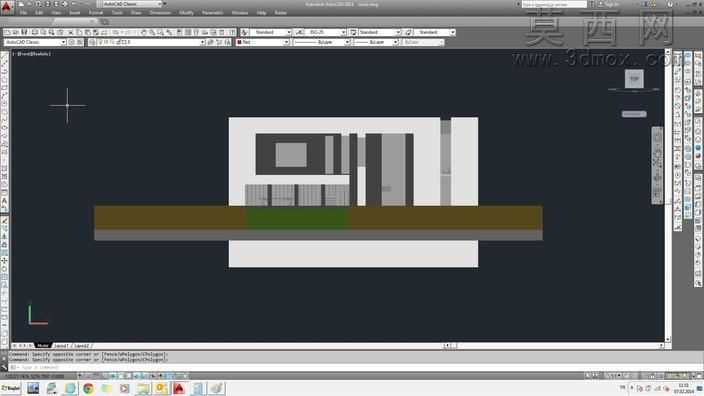Screen dimensions: 704x396
Task: Click Save in the quick access toolbar
Action: 38,4
